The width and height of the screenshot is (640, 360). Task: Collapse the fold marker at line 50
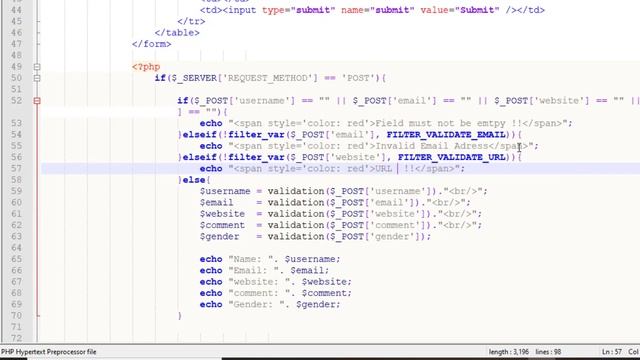coord(37,78)
